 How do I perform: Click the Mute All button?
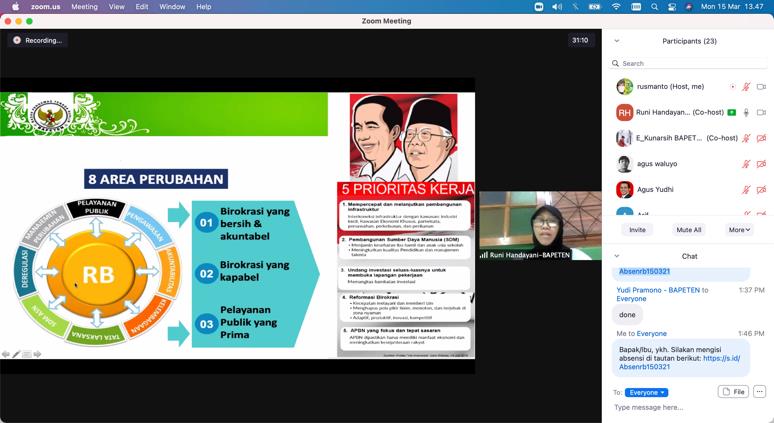[x=689, y=230]
